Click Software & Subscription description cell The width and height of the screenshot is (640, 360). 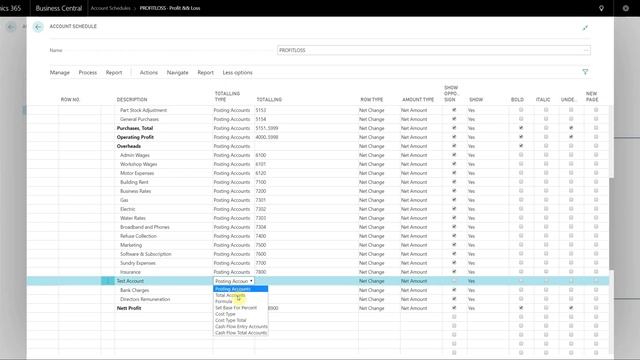(x=163, y=254)
